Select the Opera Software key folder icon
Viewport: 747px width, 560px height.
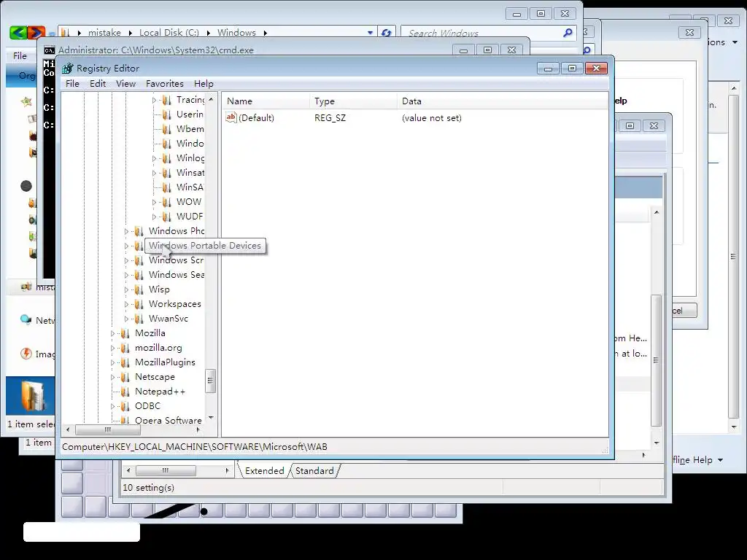(125, 421)
